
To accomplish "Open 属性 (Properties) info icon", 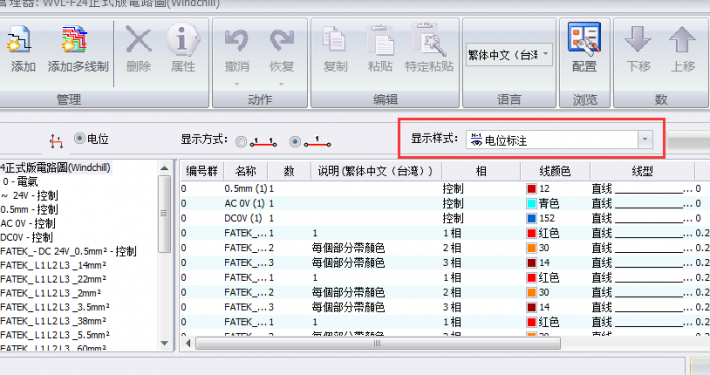I will click(183, 40).
